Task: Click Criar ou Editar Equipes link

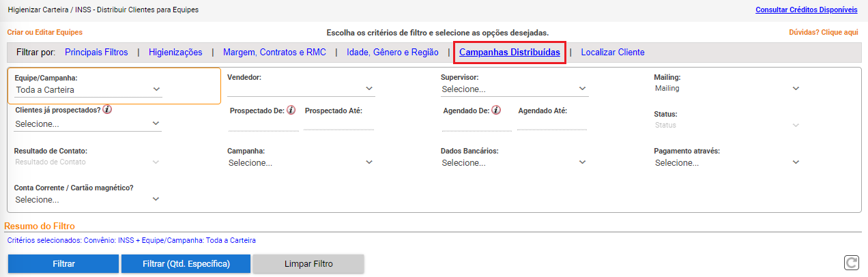Action: [x=44, y=32]
